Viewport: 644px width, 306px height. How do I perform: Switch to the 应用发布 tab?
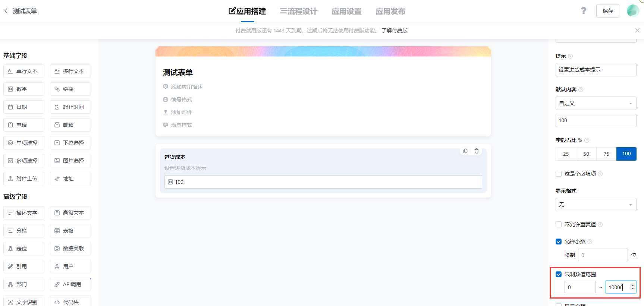click(390, 11)
